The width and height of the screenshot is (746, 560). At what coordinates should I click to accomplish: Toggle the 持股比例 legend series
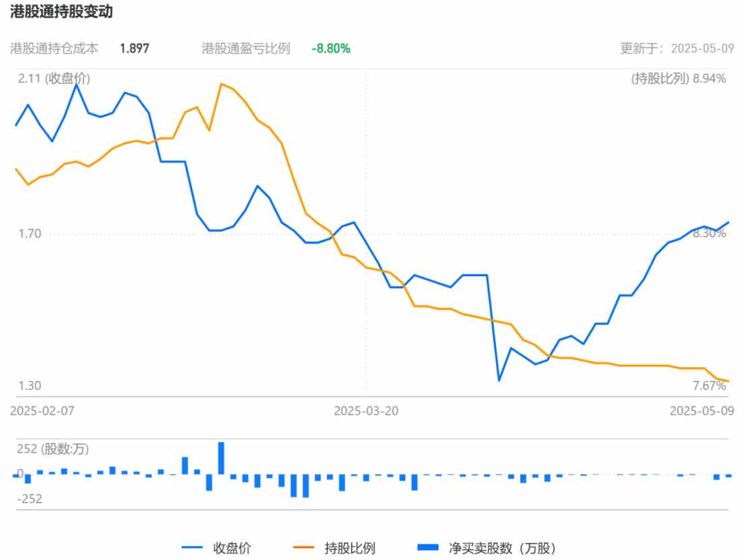point(350,548)
